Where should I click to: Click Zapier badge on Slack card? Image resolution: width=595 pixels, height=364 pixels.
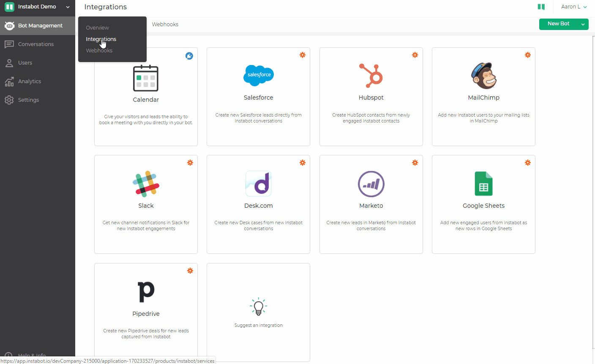(x=190, y=163)
